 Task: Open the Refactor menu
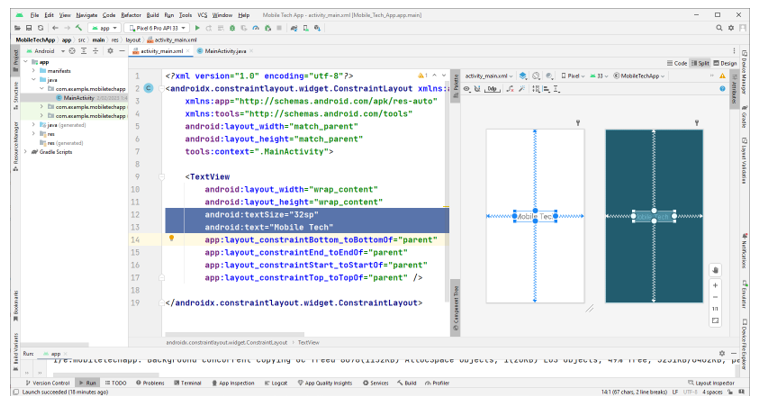point(130,16)
